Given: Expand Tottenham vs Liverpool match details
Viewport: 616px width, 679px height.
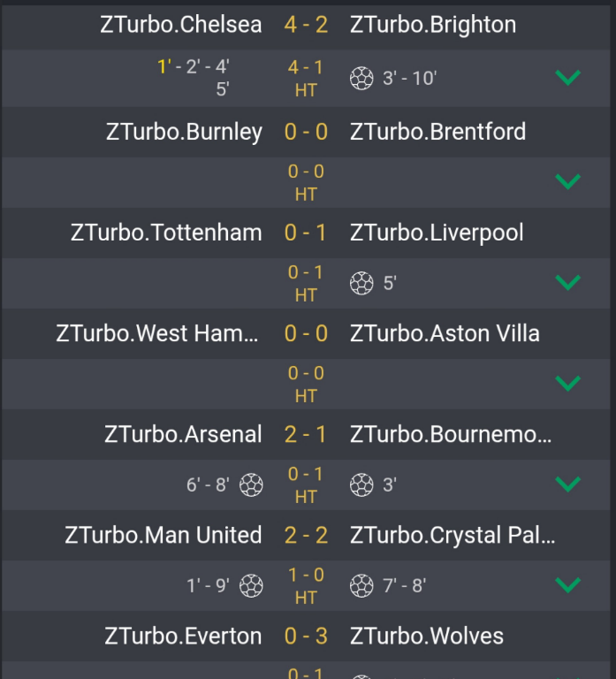Looking at the screenshot, I should click(567, 282).
